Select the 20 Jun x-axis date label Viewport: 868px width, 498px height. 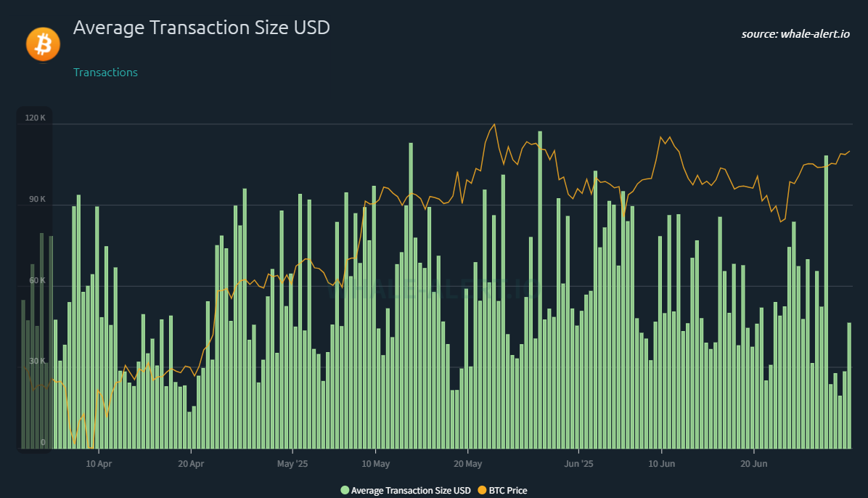754,463
